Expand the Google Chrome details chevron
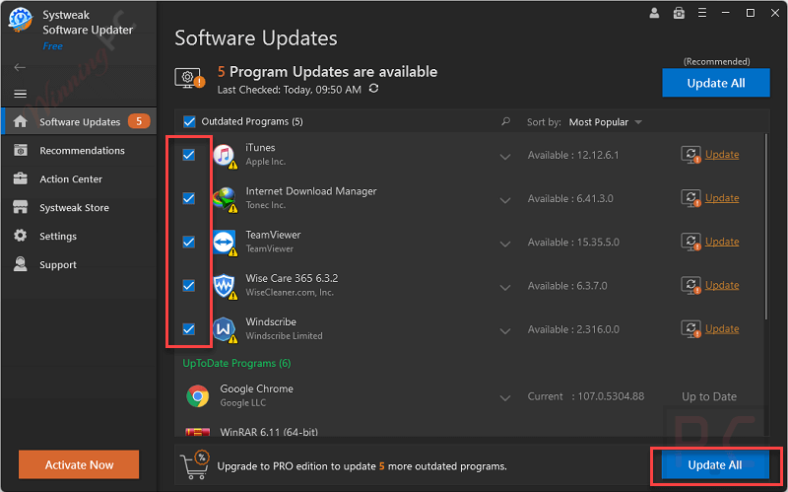Screen dimensions: 788x492 [505, 398]
